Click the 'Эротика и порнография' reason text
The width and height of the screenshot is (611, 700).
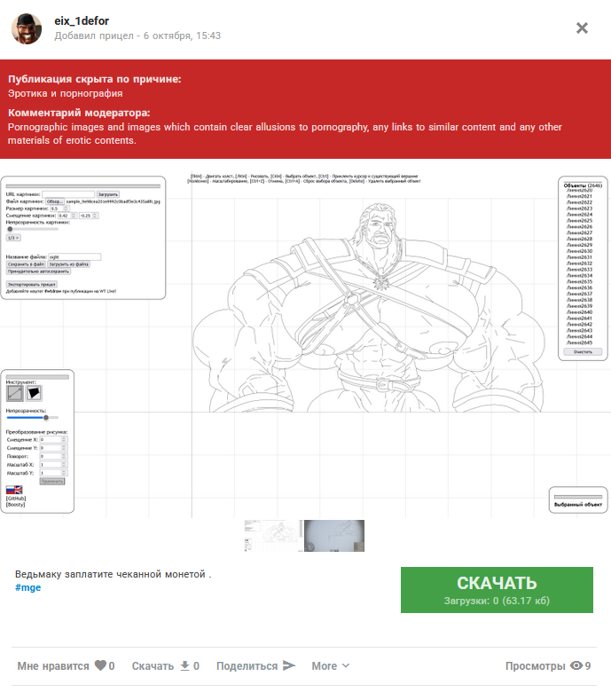point(65,93)
